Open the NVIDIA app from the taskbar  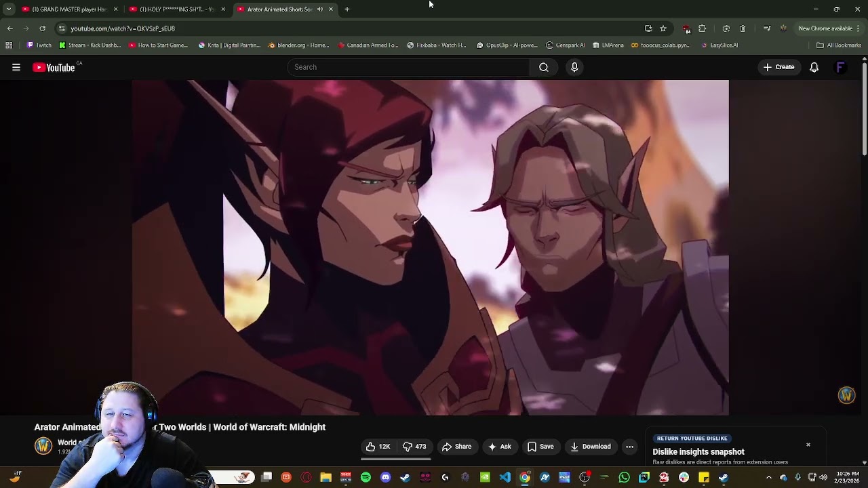tap(485, 478)
